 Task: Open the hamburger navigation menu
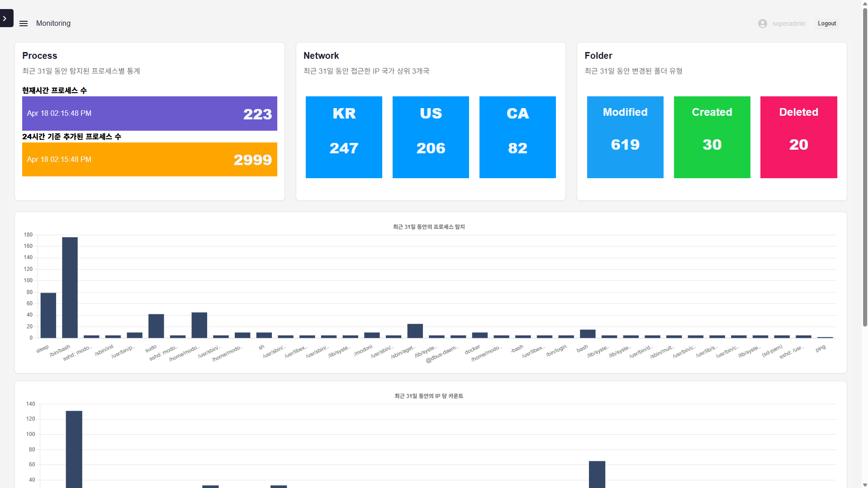coord(24,24)
